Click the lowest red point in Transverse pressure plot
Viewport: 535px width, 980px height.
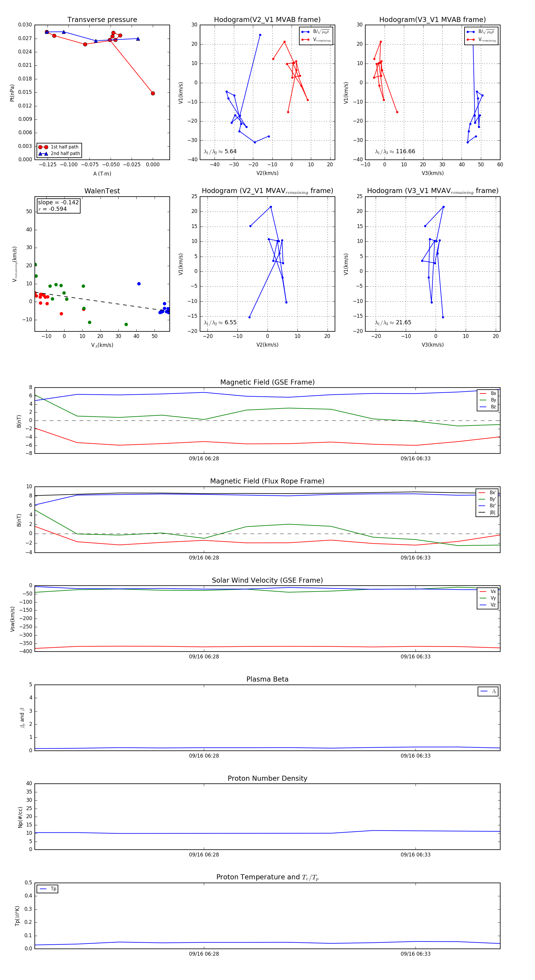tap(153, 93)
